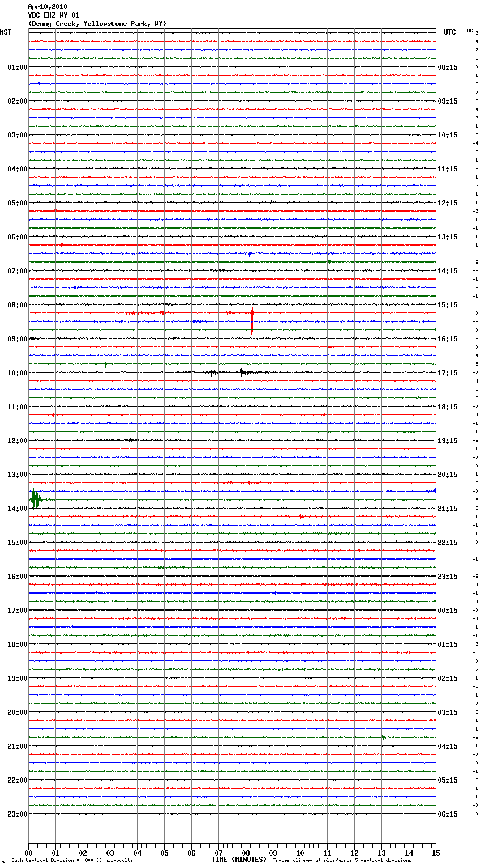Viewport: 481px width, 868px height.
Task: Click the 09:15 UTC time label
Action: [x=448, y=101]
